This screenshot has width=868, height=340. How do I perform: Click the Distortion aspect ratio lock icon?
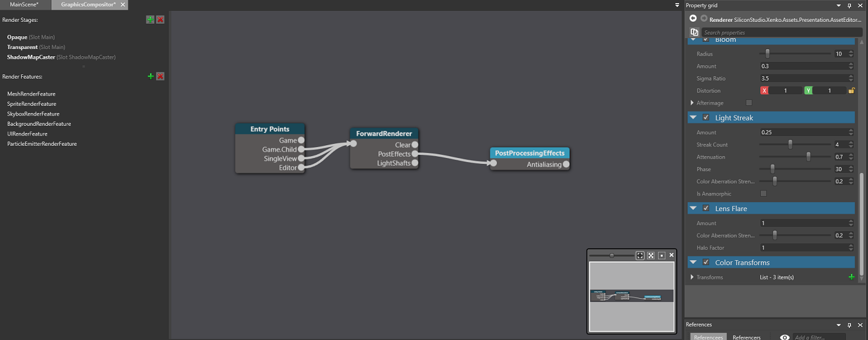pos(851,91)
